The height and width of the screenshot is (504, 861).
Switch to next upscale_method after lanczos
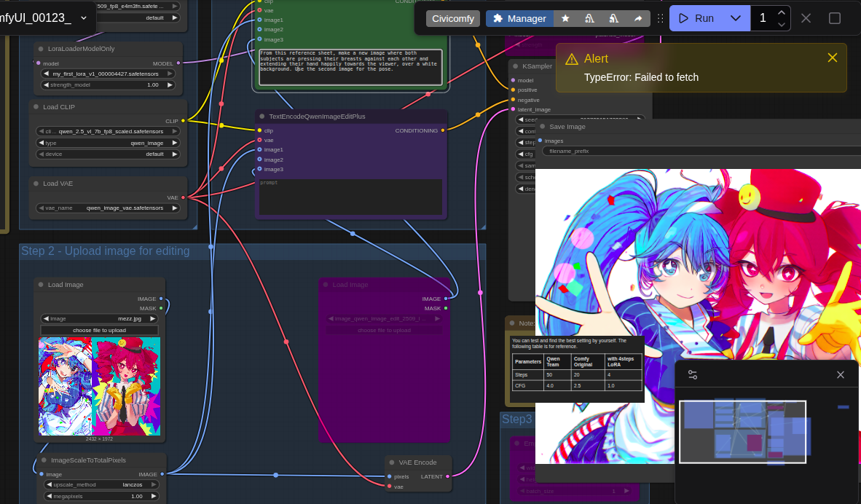154,485
